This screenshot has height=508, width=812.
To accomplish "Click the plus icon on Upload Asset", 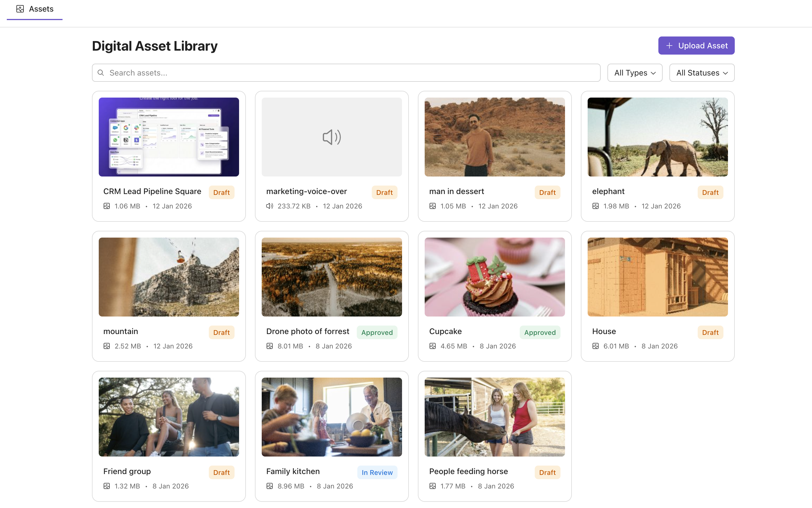I will [669, 46].
